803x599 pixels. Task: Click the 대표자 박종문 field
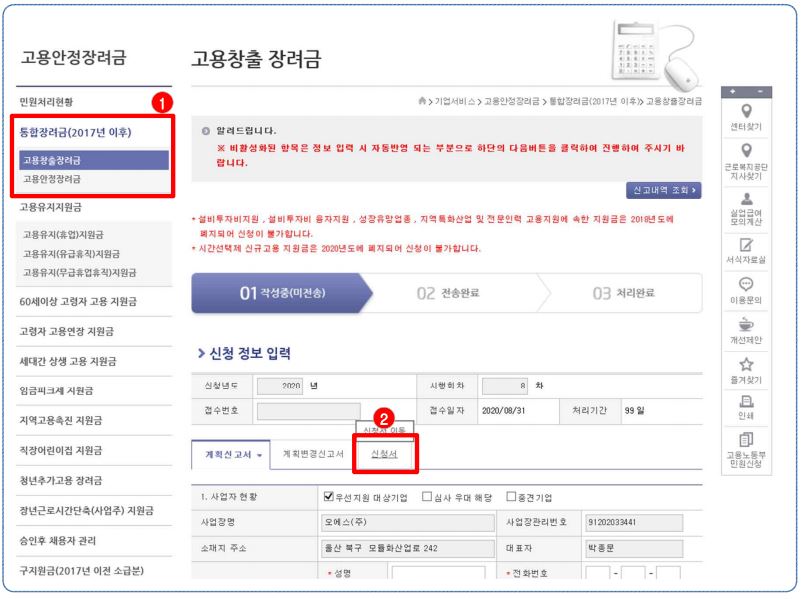coord(634,548)
